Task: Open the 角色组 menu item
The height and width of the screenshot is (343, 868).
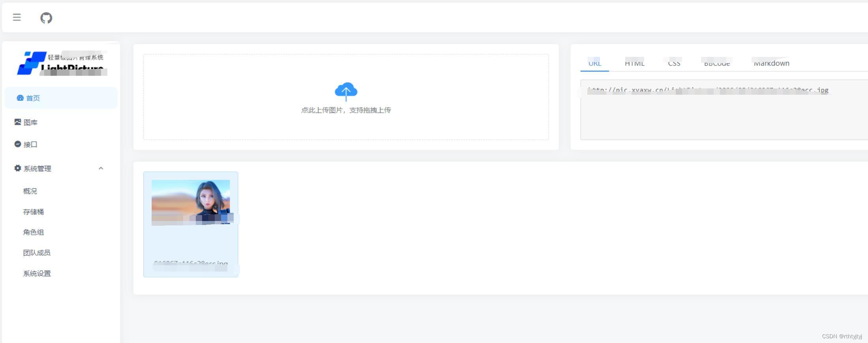Action: coord(34,232)
